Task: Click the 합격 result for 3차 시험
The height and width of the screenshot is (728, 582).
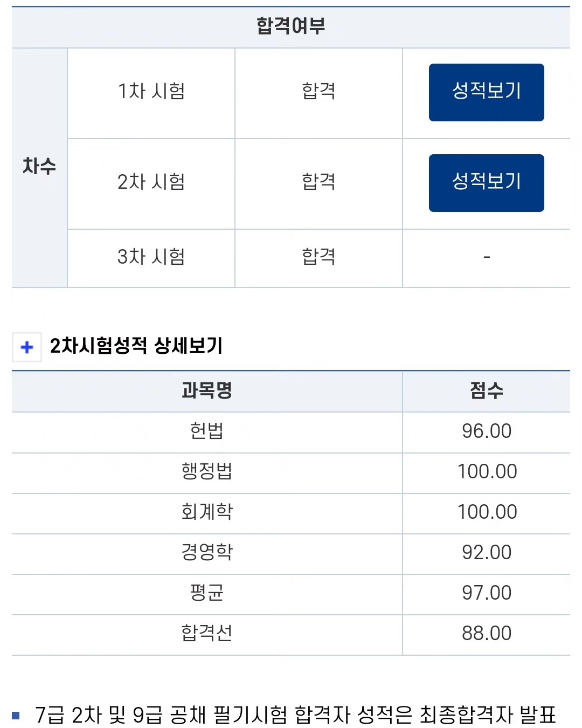Action: pyautogui.click(x=318, y=257)
